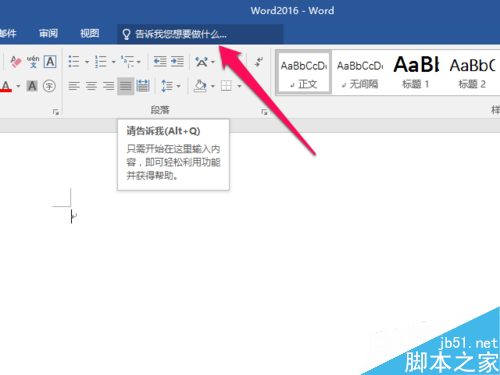Open the Phonetic Guide (wén) tool
This screenshot has width=500, height=375.
[x=33, y=62]
